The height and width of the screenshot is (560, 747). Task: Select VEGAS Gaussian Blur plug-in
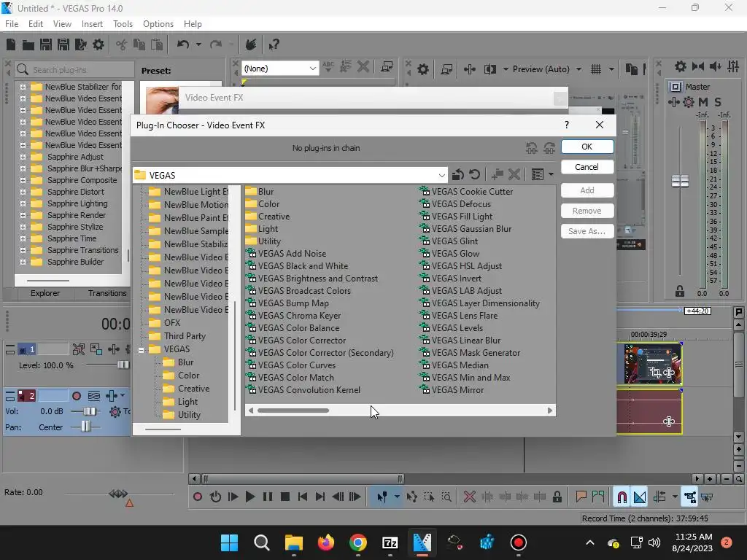pos(466,229)
